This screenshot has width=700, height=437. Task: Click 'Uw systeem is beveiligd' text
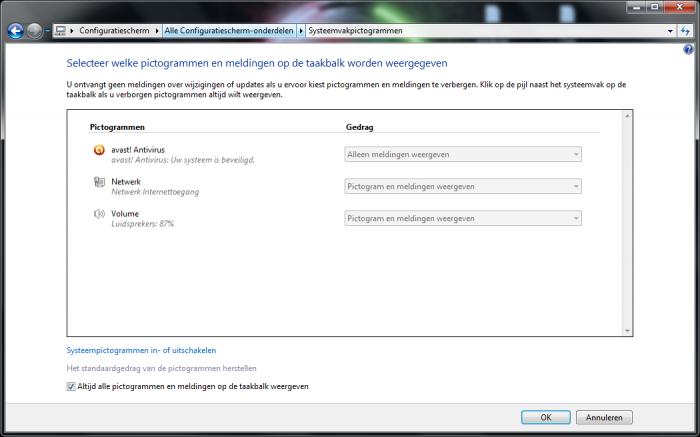click(x=212, y=160)
